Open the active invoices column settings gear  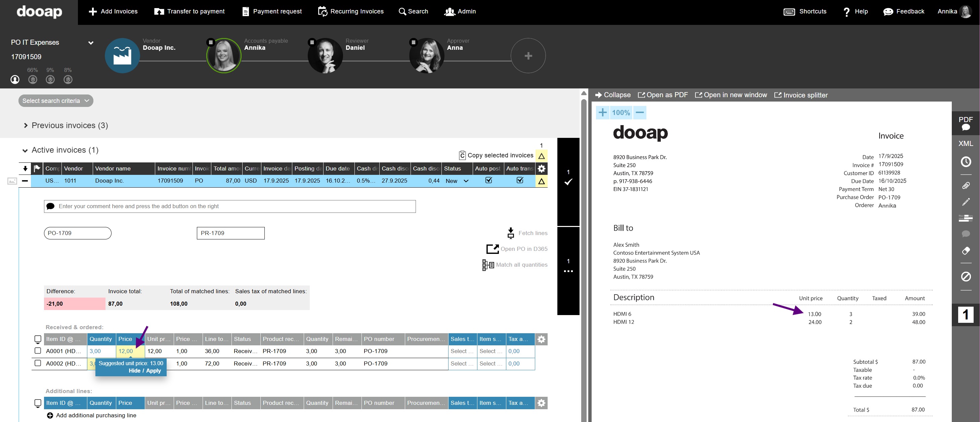(541, 168)
